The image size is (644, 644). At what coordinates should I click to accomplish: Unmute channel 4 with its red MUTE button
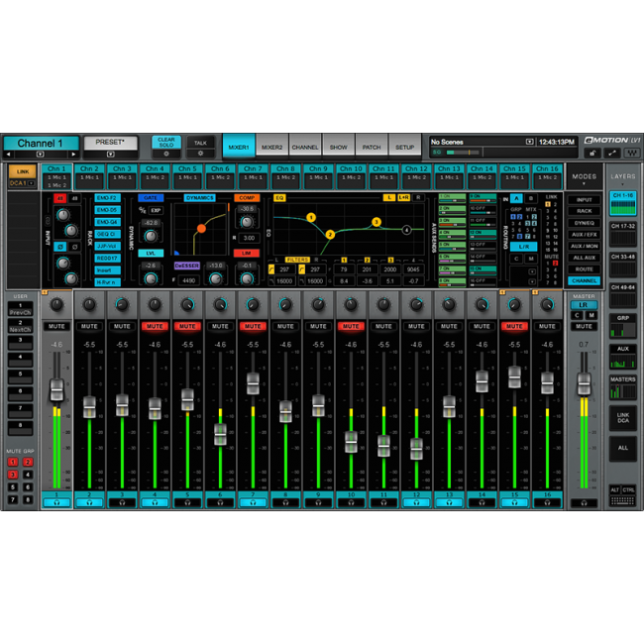click(x=154, y=325)
